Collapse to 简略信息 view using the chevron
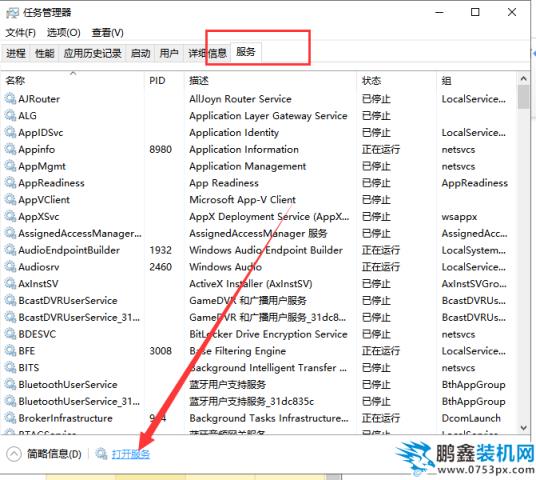The height and width of the screenshot is (480, 536). [x=14, y=454]
